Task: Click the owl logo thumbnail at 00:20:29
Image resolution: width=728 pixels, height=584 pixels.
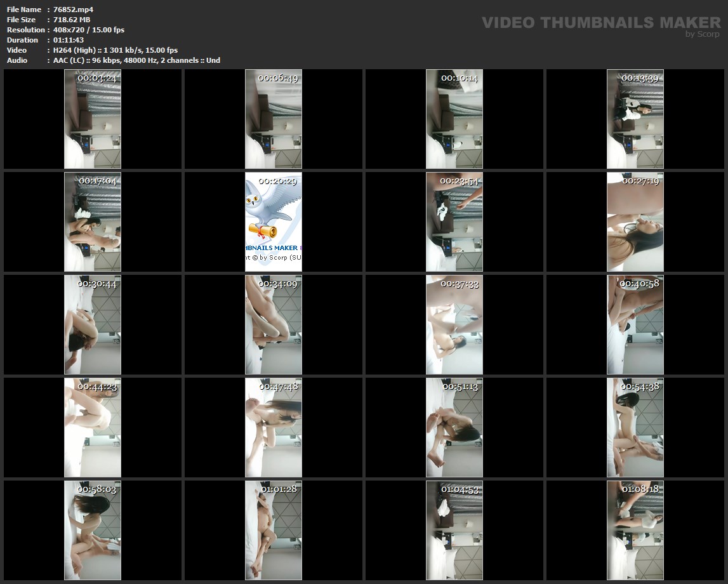Action: tap(274, 222)
